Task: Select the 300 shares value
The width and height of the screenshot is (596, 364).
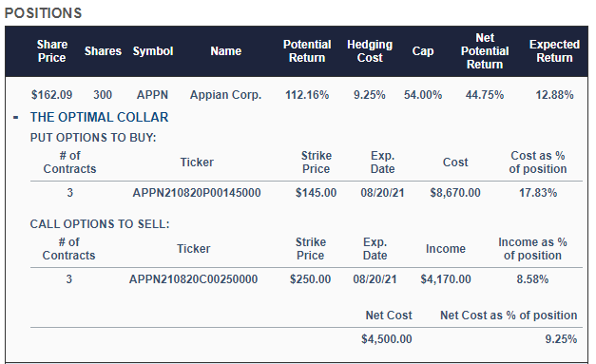Action: (103, 95)
